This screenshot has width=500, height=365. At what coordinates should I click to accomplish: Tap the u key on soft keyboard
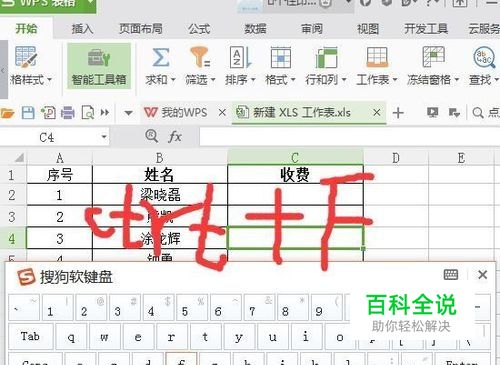click(272, 336)
